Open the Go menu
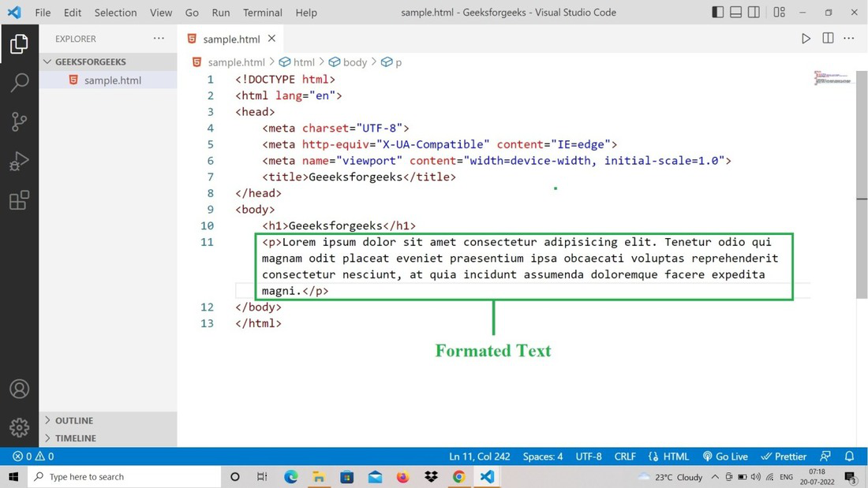Image resolution: width=868 pixels, height=488 pixels. (192, 12)
